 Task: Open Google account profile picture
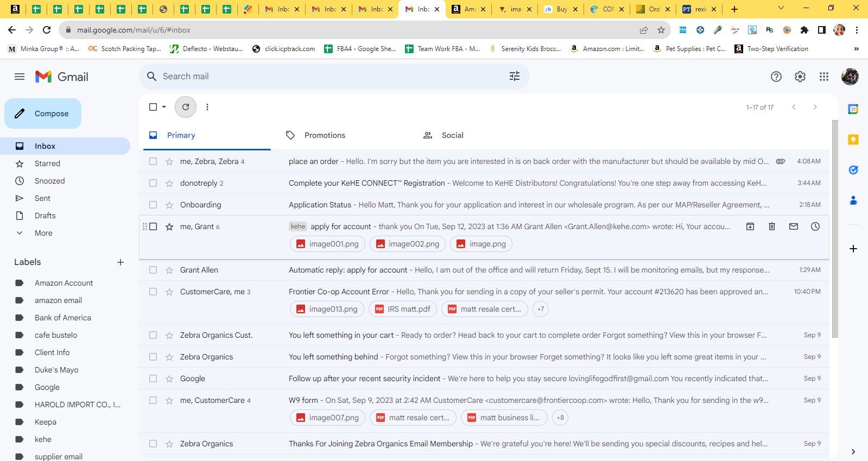[850, 77]
